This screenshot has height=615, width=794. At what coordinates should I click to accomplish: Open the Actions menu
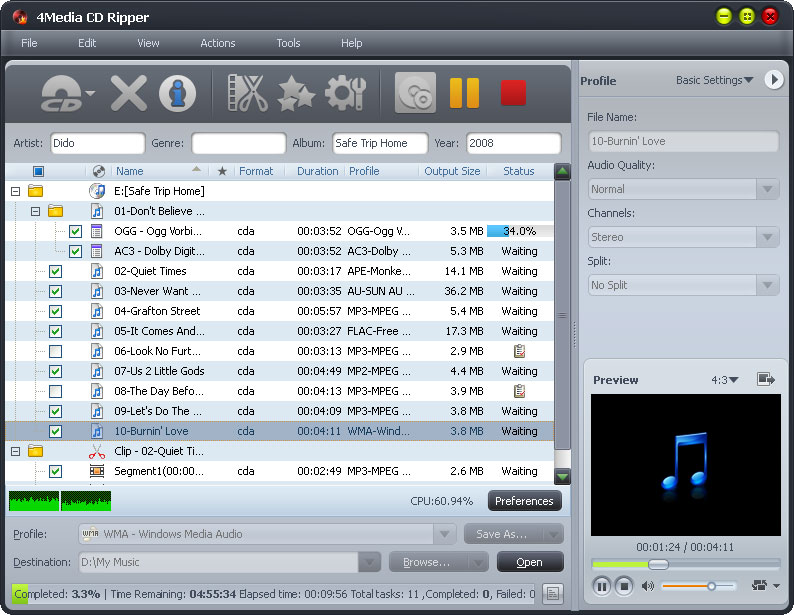click(217, 43)
